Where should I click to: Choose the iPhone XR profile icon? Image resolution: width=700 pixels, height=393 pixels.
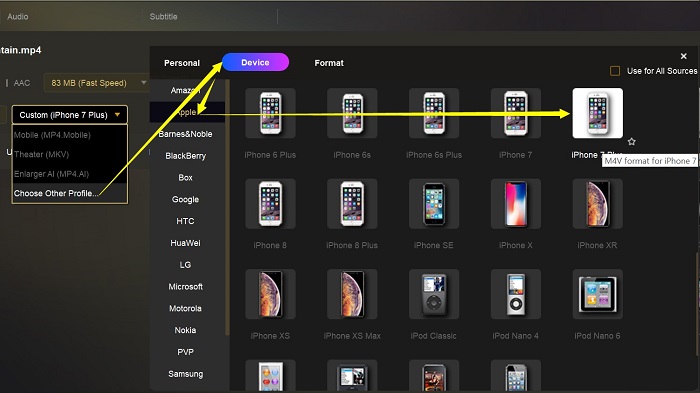(x=598, y=204)
